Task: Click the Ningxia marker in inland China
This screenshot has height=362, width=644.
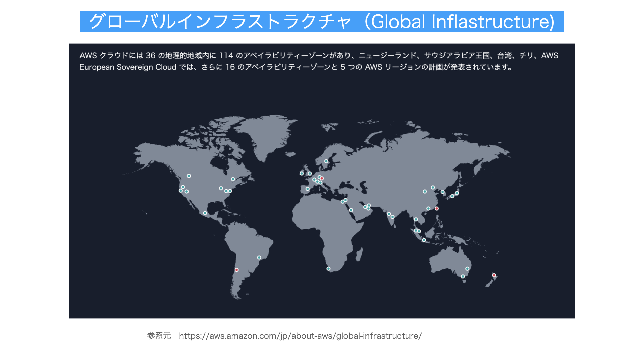Action: pyautogui.click(x=425, y=191)
